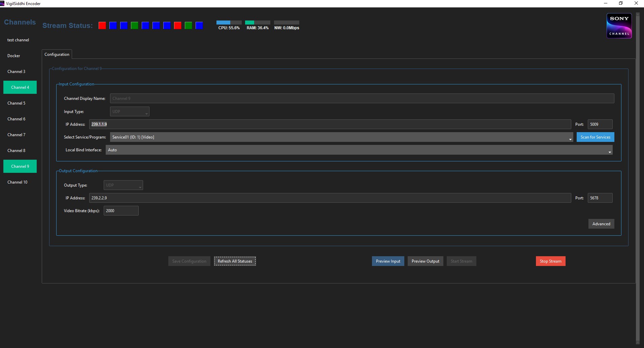Click the Scan for Services button
644x348 pixels.
pos(595,137)
